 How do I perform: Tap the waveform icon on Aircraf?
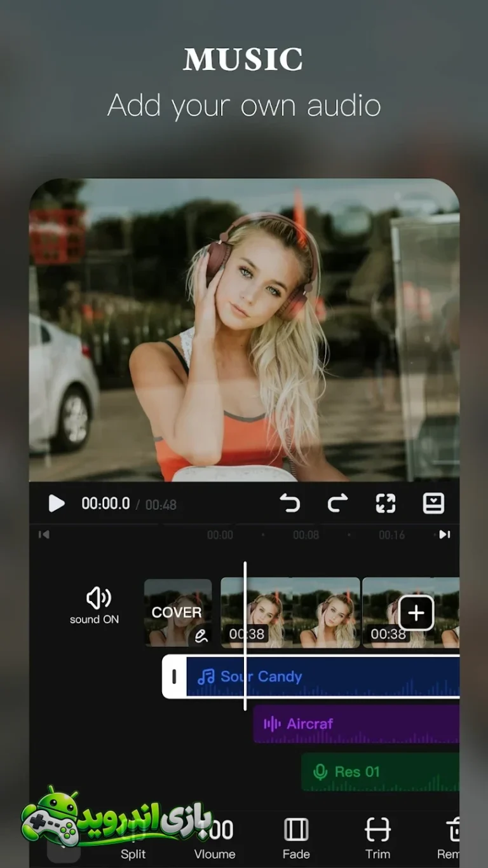pos(272,724)
